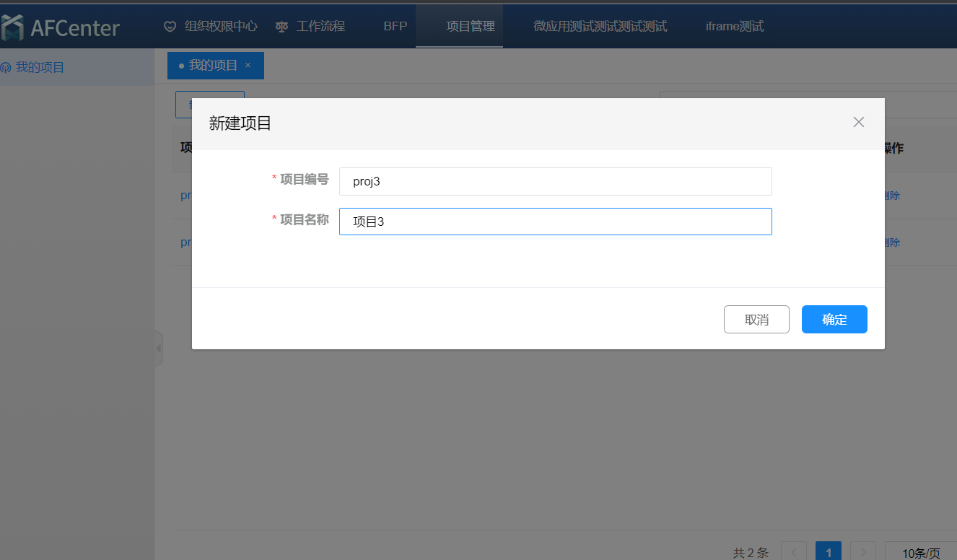The width and height of the screenshot is (957, 560).
Task: Select page 1 in the pagination
Action: pyautogui.click(x=829, y=553)
